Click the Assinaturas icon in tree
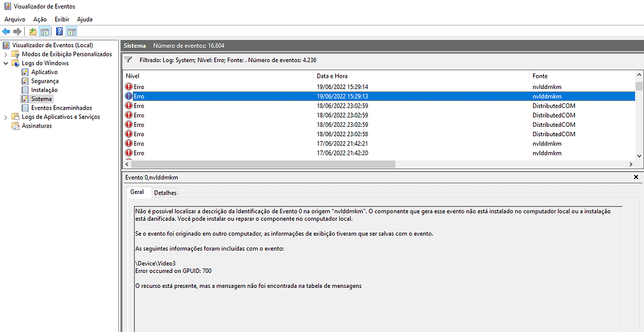 click(x=15, y=126)
